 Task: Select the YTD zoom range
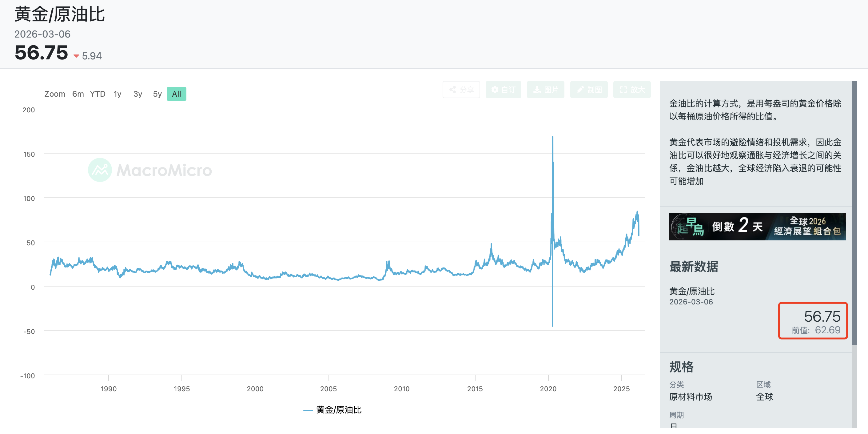tap(98, 94)
